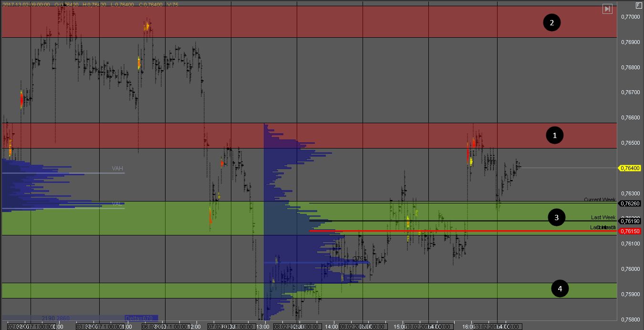Click the Delta=670 readout box
Screen dimensions: 644x330
point(138,318)
